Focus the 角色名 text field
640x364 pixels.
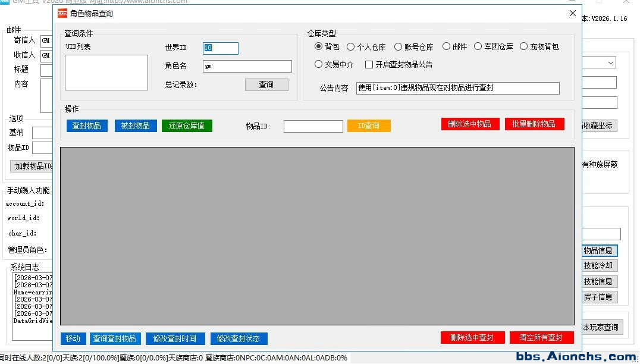247,66
